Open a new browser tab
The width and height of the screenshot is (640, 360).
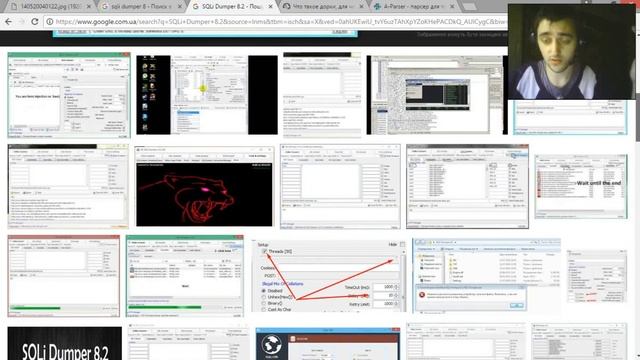(469, 7)
